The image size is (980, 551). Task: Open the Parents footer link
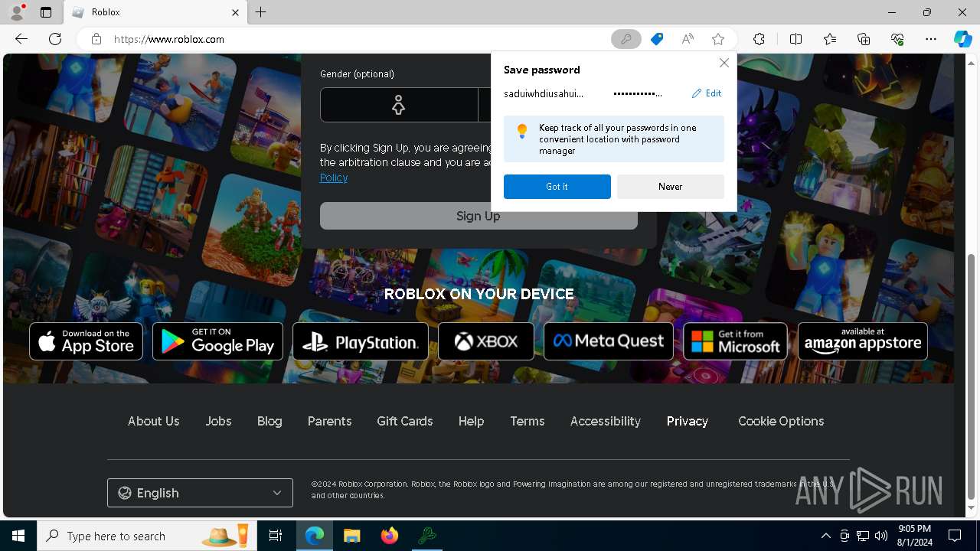point(329,421)
